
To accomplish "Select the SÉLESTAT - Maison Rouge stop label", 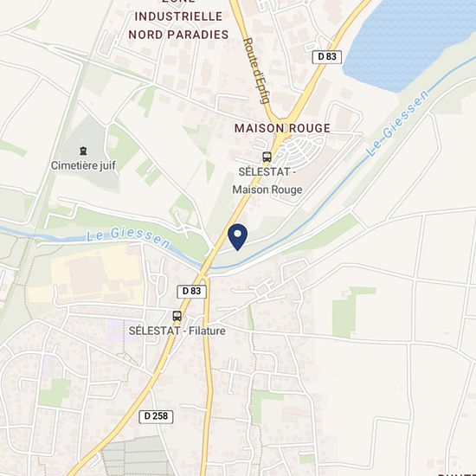I will click(x=267, y=181).
